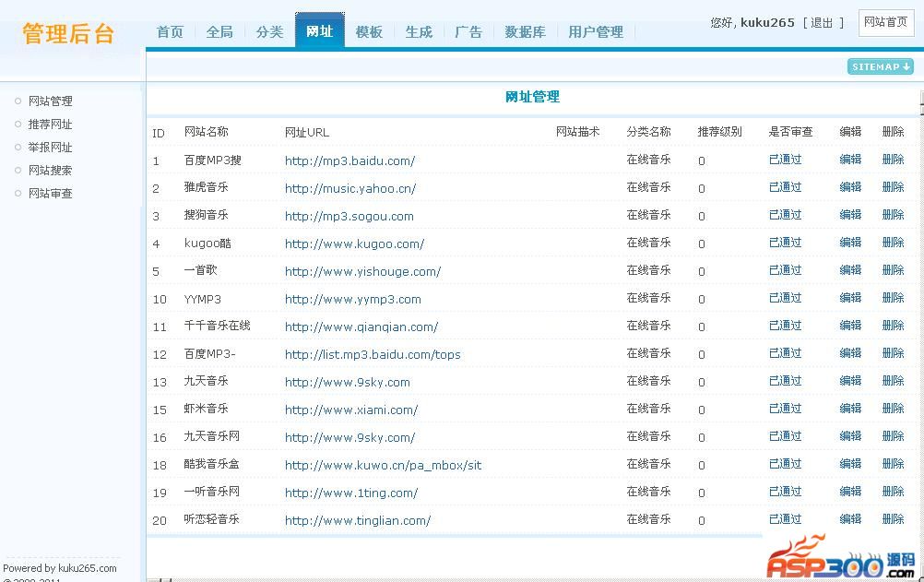Screen dimensions: 924x582
Task: Click the SITEMAP button with arrow
Action: tap(880, 66)
